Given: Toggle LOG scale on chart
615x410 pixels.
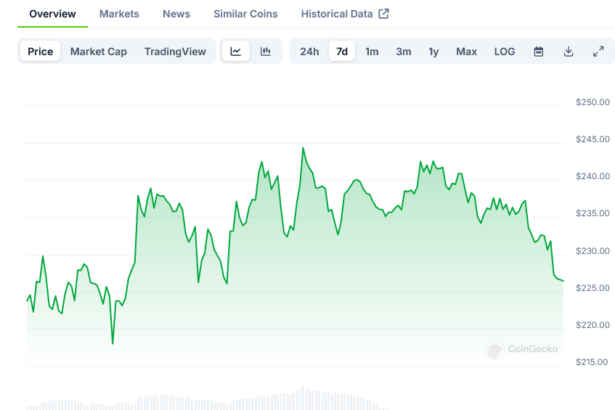Looking at the screenshot, I should [504, 52].
